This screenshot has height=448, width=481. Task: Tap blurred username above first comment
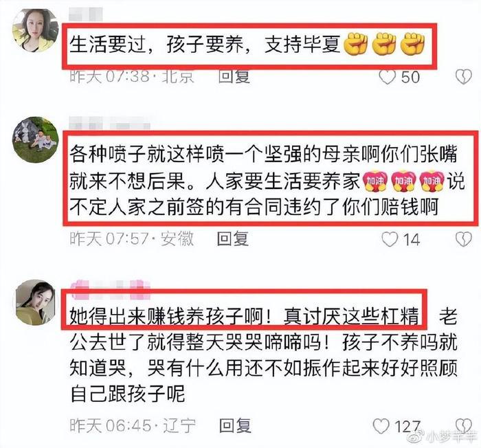[x=86, y=14]
